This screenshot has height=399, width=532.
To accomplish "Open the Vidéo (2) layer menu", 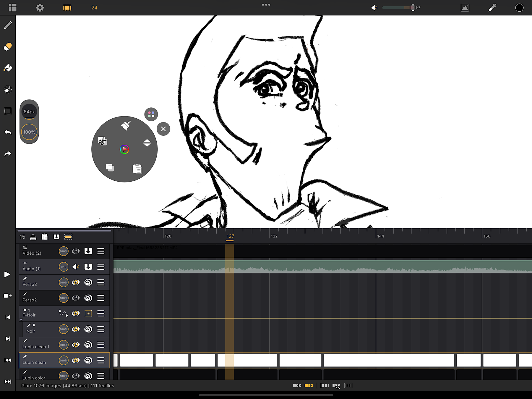I will [101, 251].
